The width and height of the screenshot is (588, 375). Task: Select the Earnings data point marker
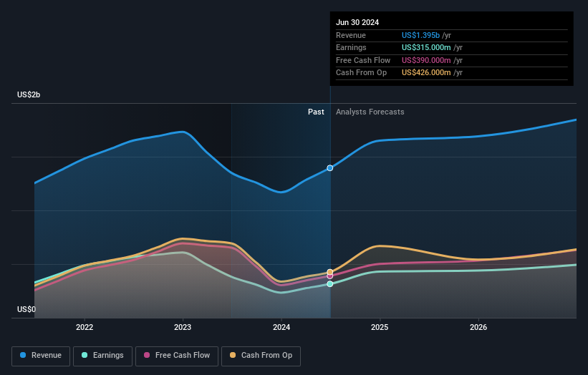330,284
